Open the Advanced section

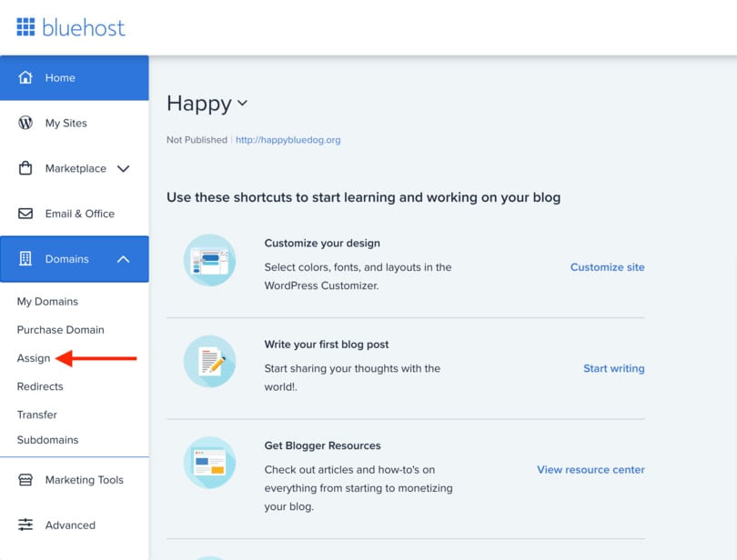[75, 525]
